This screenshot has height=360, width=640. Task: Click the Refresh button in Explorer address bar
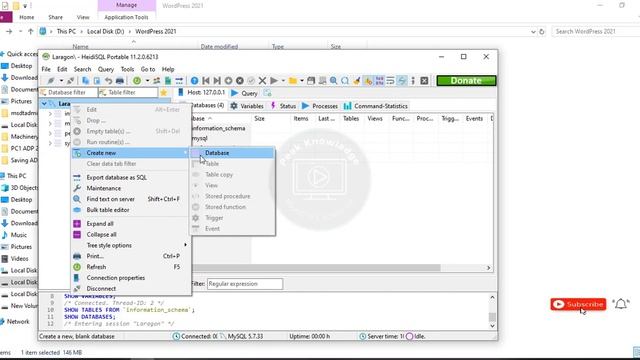(x=542, y=31)
